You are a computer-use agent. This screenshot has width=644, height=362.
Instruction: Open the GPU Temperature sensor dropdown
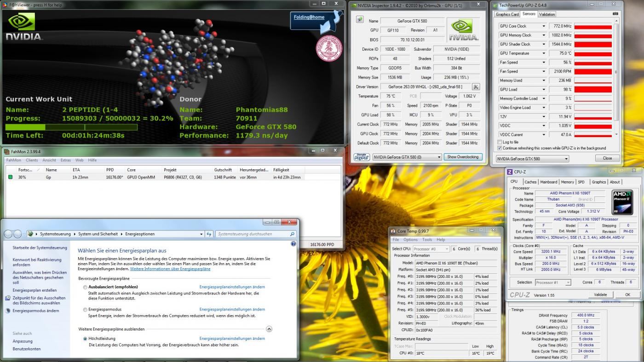(544, 53)
